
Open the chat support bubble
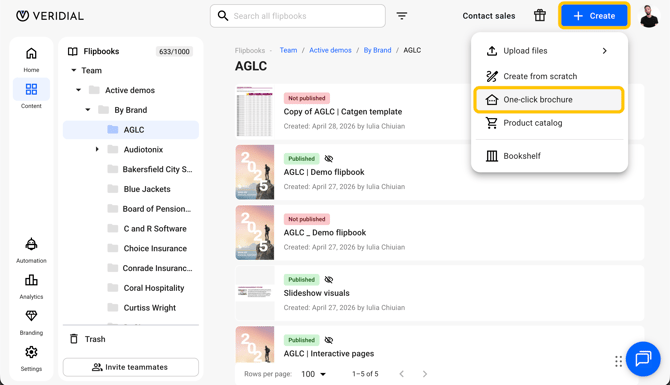click(x=643, y=359)
